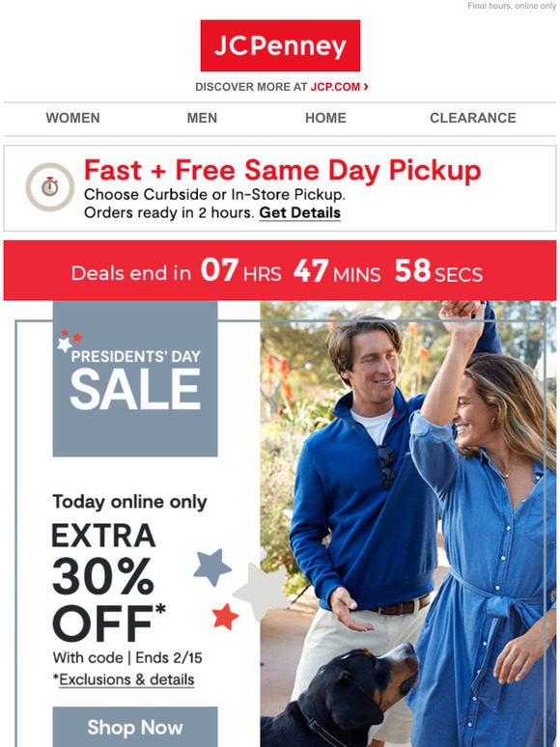Viewport: 560px width, 747px height.
Task: Click the Fast + Free Same Day Pickup heading
Action: coord(282,170)
